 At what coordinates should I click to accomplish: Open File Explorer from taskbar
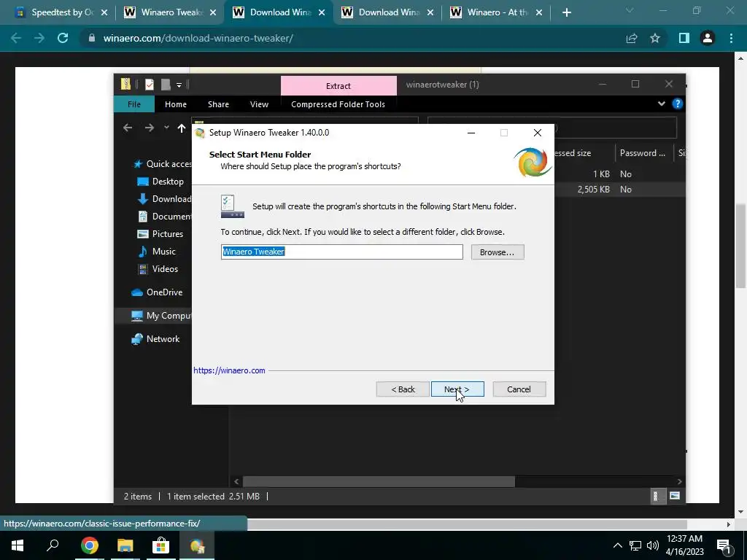(125, 545)
